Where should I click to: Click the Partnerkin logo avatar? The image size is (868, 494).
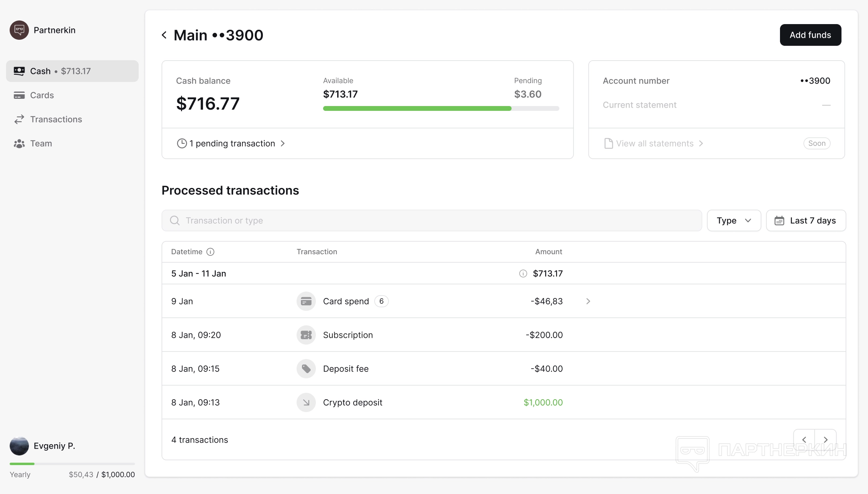[x=19, y=30]
